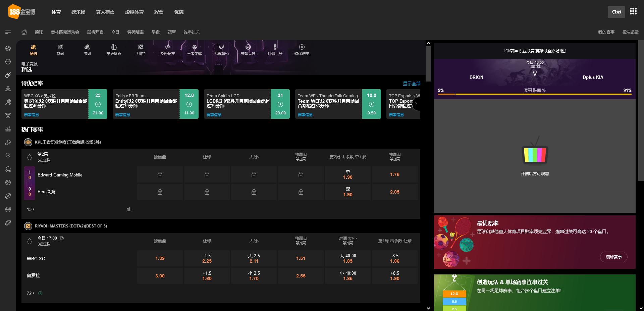Open statistics chart icon for KPL match

pos(129,209)
